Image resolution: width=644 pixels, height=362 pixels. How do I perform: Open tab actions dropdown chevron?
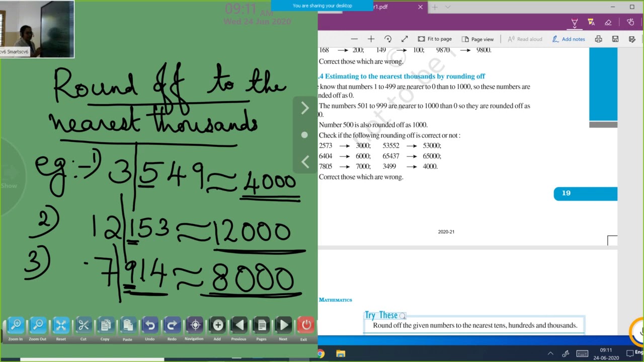(448, 7)
